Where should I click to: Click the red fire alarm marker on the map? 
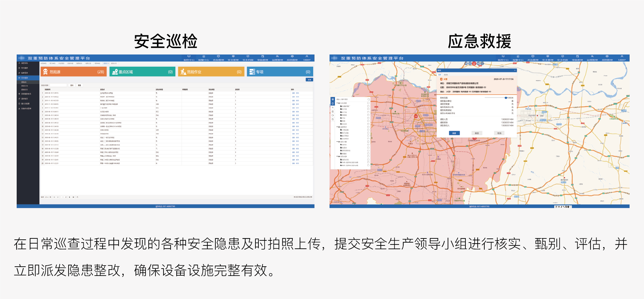coord(416,116)
